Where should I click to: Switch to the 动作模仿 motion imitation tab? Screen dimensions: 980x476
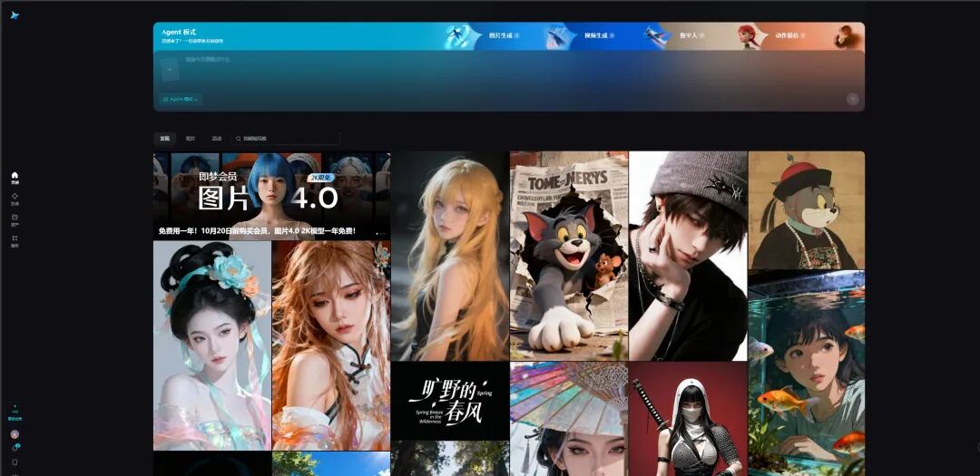(787, 36)
